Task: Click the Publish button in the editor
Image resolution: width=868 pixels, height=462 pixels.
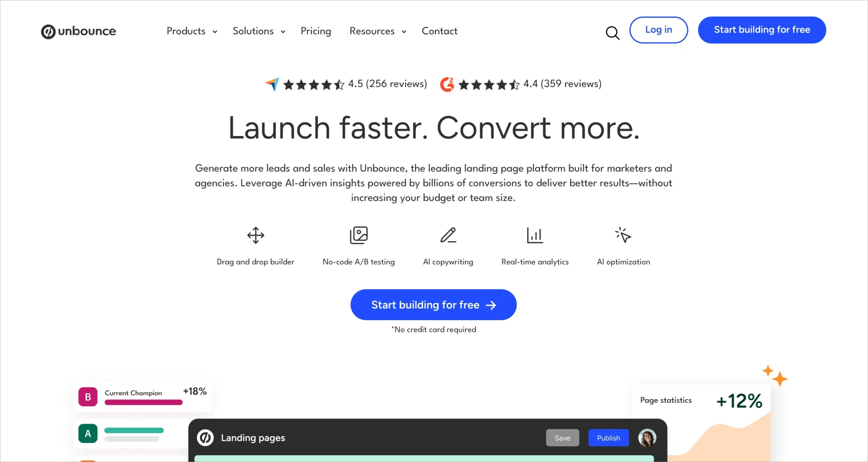Action: click(608, 438)
